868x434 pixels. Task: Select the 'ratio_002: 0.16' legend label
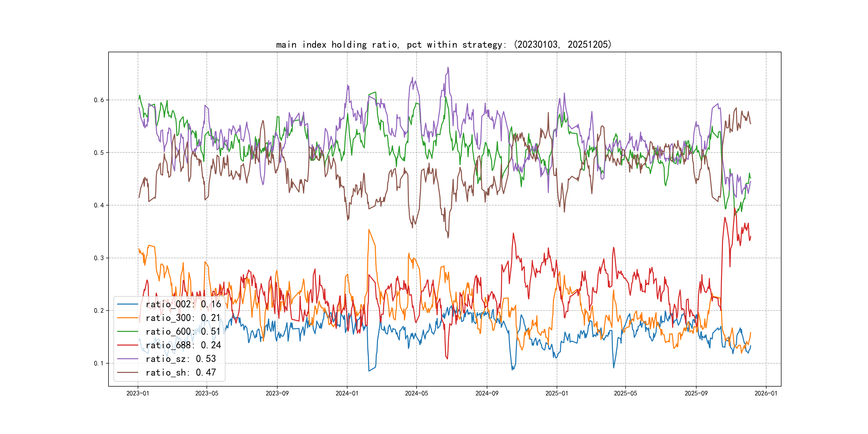click(x=183, y=304)
